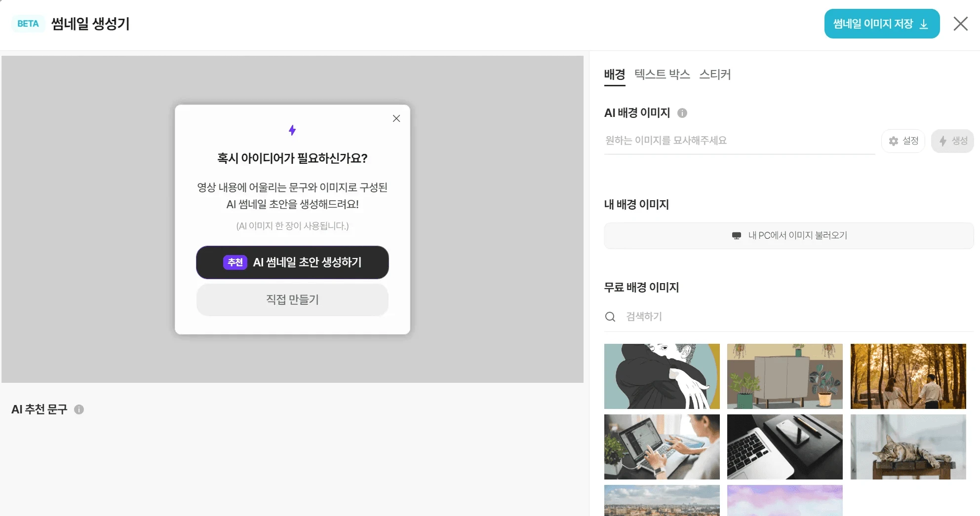Pick the cabinet and plants illustration
The height and width of the screenshot is (516, 980).
785,376
